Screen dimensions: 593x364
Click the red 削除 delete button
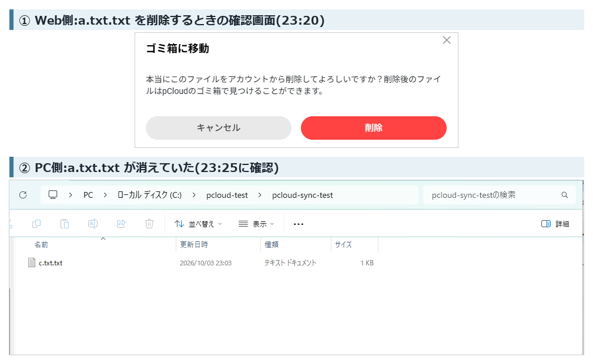click(x=374, y=128)
